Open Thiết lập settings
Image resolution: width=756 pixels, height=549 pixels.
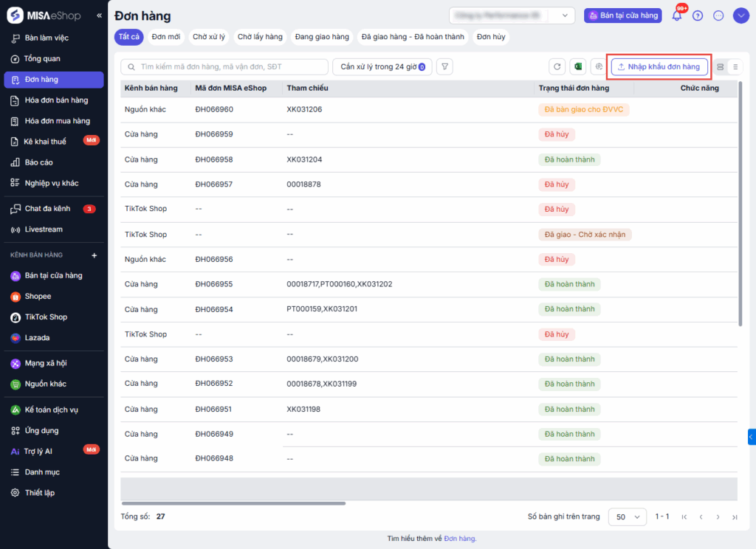tap(40, 493)
